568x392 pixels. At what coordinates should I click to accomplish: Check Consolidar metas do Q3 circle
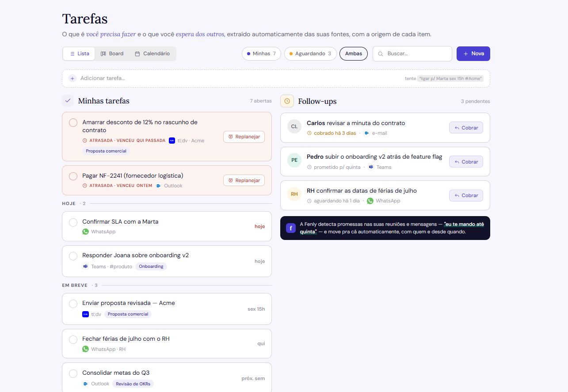[x=73, y=373]
